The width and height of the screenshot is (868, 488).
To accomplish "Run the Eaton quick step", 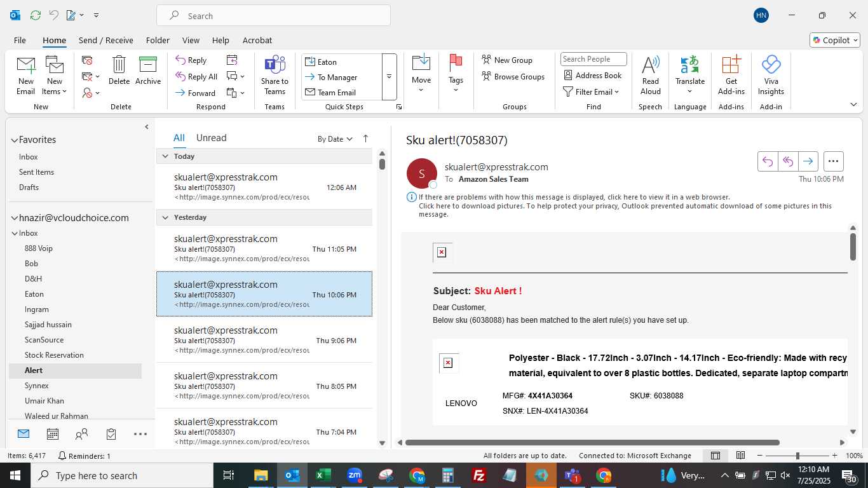I will (342, 62).
